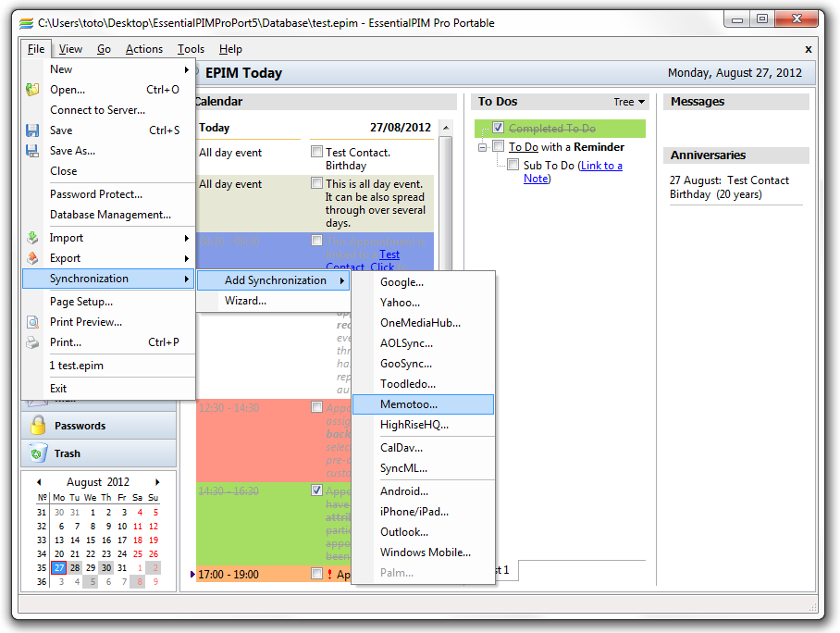Open the synchronization Wizard...

pos(274,301)
